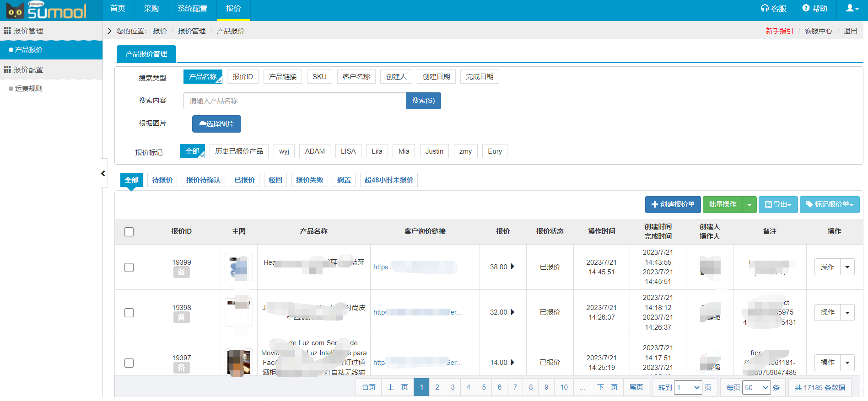Switch to the 待报价 status tab
Screen dimensions: 868x401
(162, 180)
